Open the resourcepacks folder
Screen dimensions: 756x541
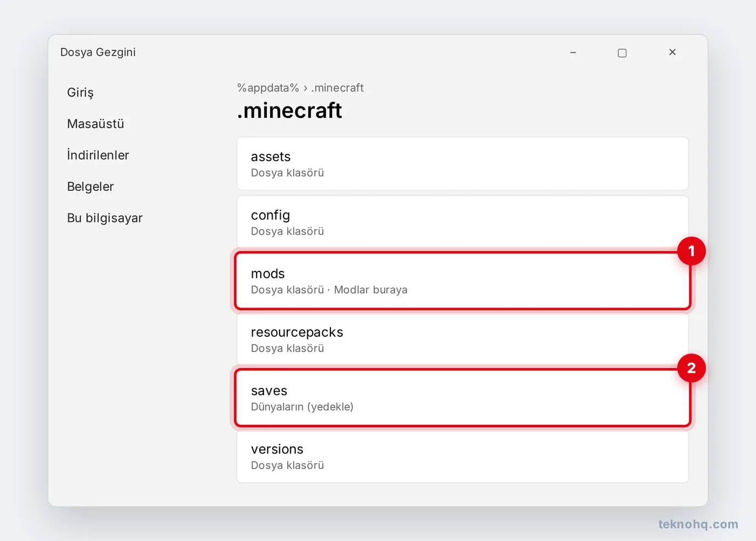pos(463,339)
